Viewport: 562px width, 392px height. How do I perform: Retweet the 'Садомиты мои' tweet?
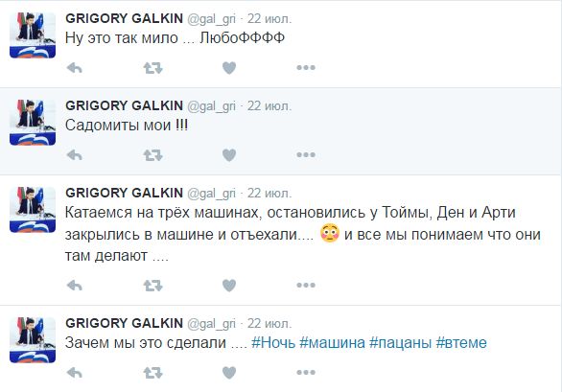click(153, 155)
